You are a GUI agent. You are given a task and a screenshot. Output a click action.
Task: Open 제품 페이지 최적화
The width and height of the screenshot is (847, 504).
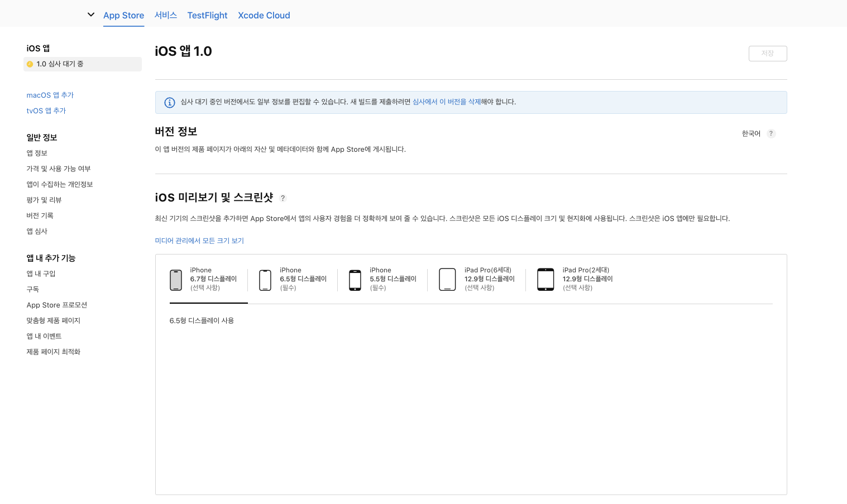tap(54, 352)
